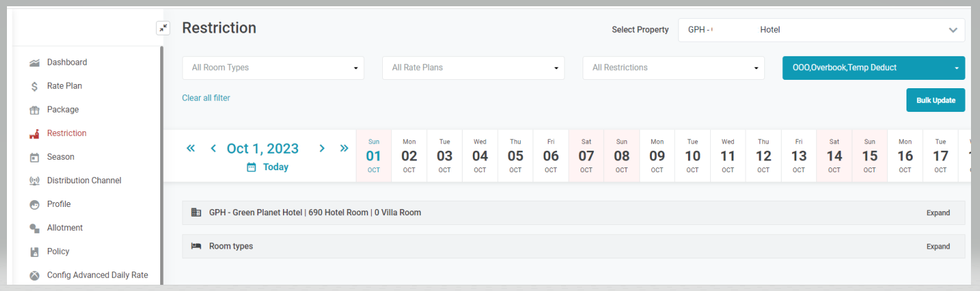
Task: Open the All Room Types dropdown
Action: tap(273, 68)
